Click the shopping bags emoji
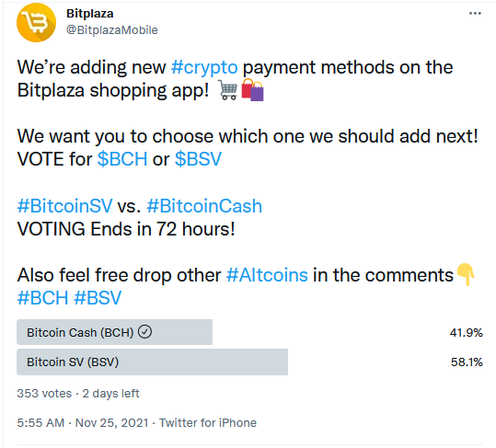 (x=252, y=90)
